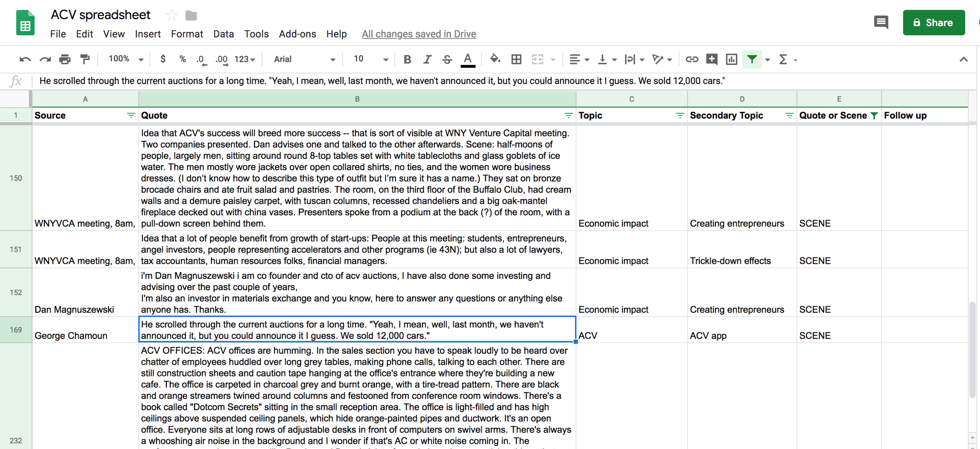This screenshot has height=449, width=980.
Task: Click All changes saved in Drive link
Action: (x=419, y=34)
